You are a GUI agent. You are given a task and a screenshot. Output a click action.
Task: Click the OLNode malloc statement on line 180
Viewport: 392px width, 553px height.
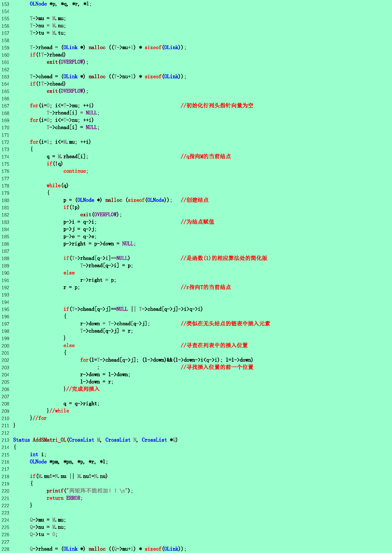118,200
